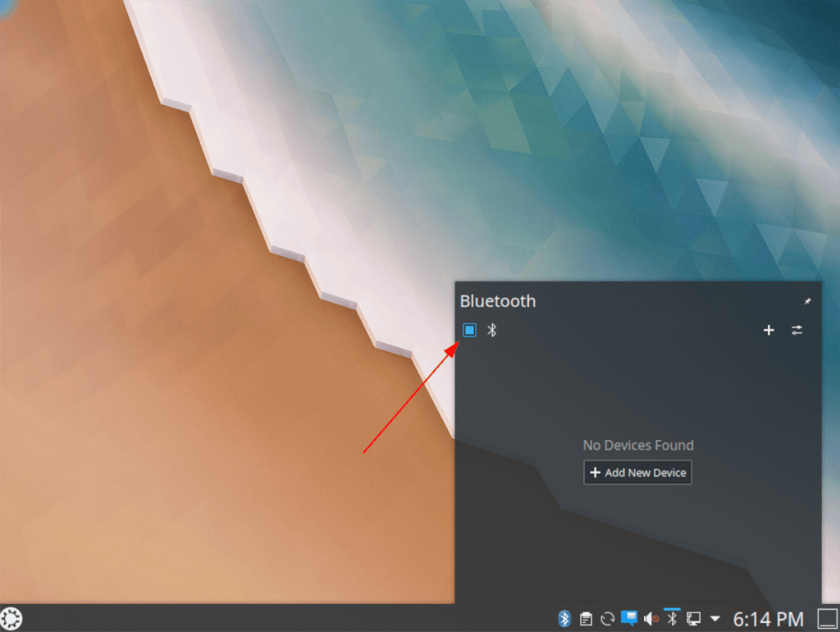Click the Add New Device button
The width and height of the screenshot is (840, 632).
637,473
